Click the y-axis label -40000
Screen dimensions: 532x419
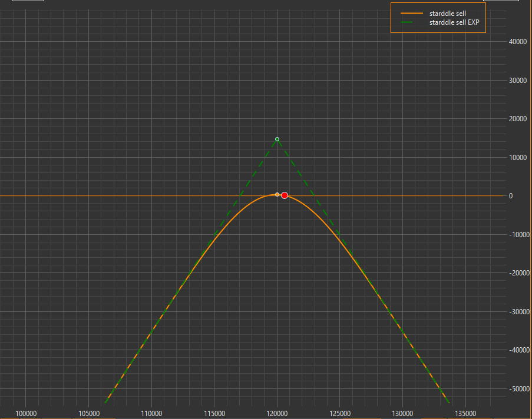519,350
